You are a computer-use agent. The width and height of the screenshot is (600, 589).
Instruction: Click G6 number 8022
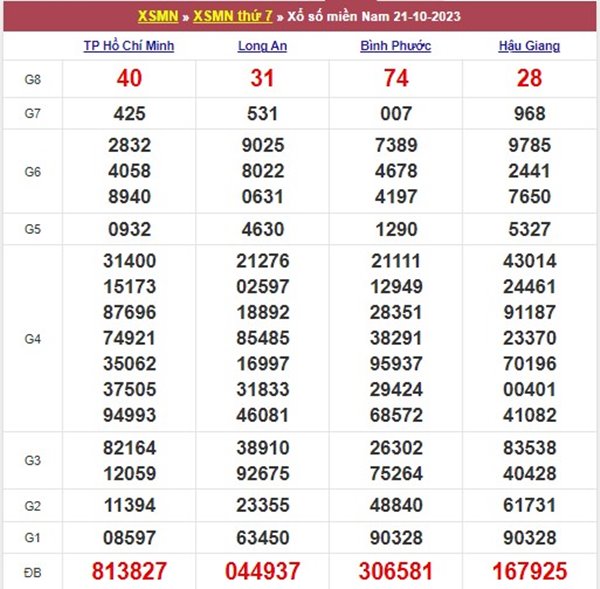coord(263,171)
